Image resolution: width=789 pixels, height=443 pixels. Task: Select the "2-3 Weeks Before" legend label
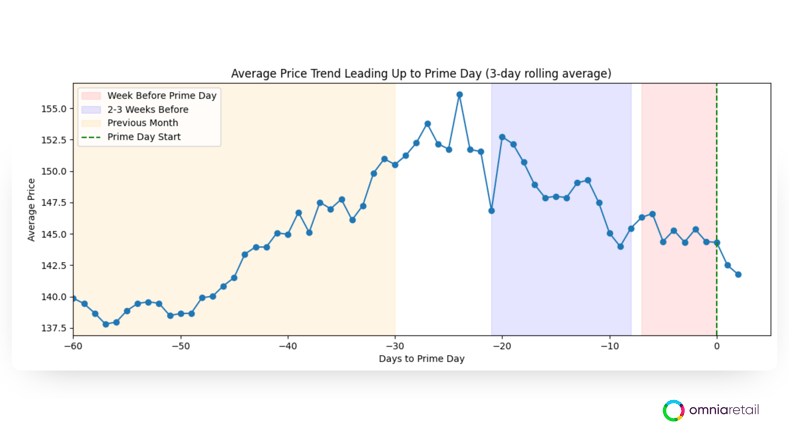tap(148, 110)
